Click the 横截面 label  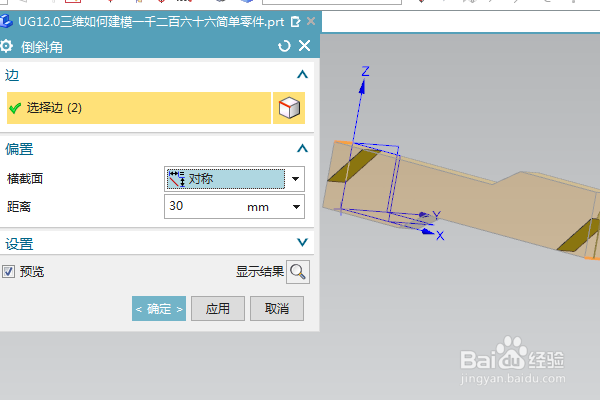[x=25, y=179]
